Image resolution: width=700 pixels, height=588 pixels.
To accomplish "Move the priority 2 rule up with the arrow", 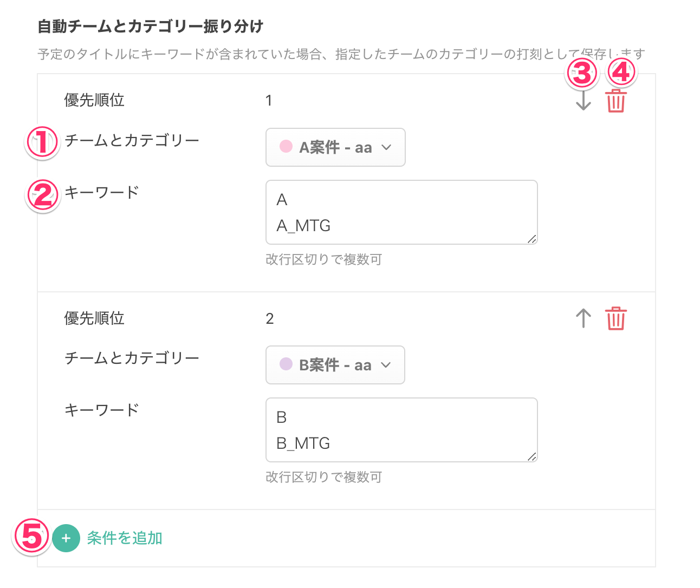I will 583,318.
